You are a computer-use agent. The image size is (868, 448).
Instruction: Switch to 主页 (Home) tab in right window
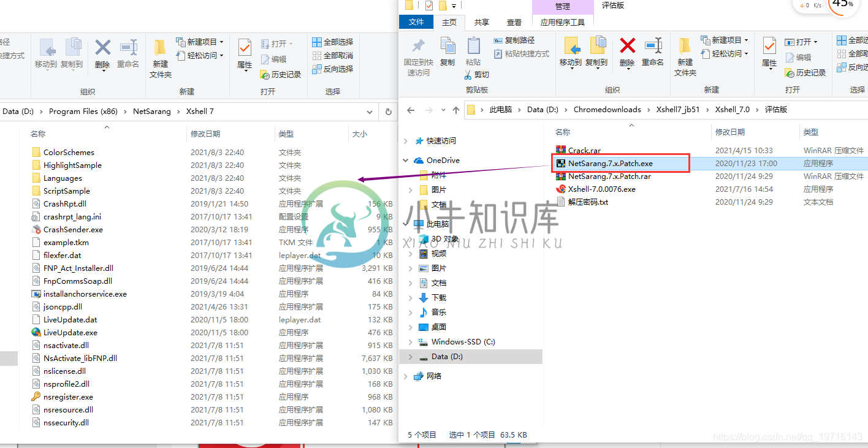[x=449, y=22]
